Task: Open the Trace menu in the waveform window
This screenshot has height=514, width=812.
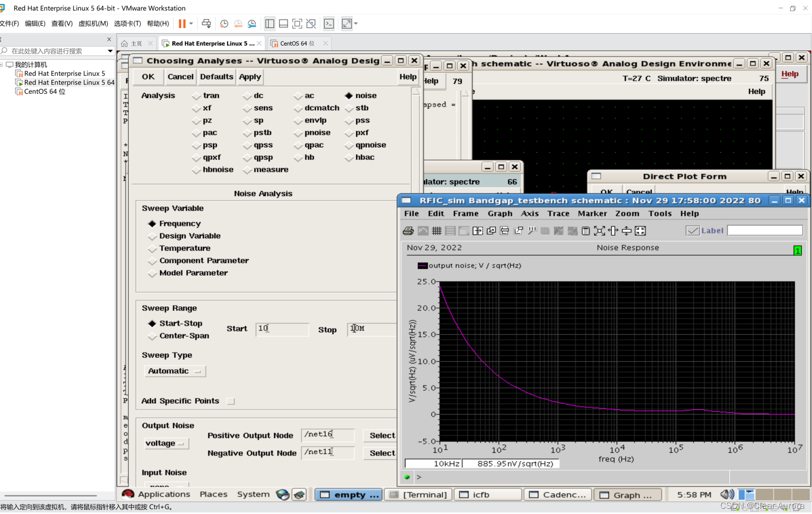Action: pos(558,214)
